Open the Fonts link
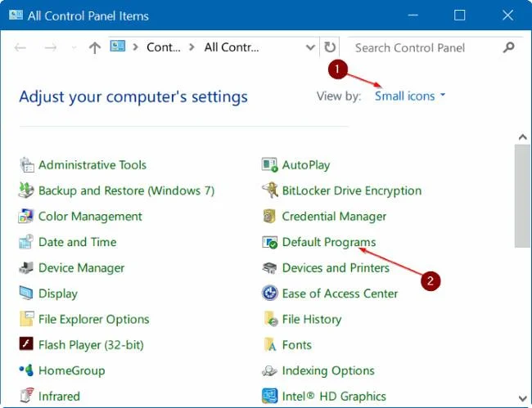This screenshot has width=532, height=408. tap(297, 344)
